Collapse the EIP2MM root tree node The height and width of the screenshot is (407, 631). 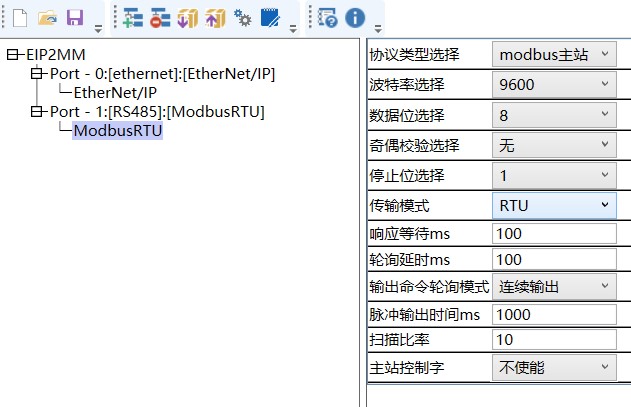pos(12,55)
